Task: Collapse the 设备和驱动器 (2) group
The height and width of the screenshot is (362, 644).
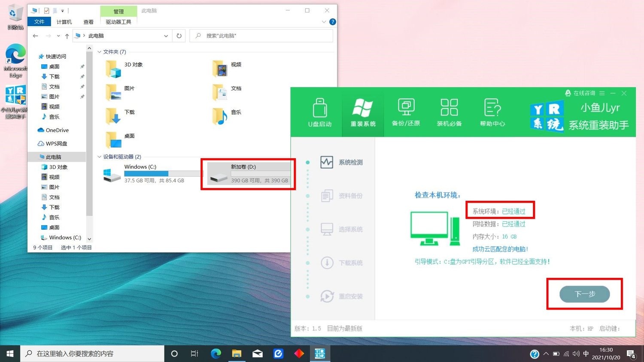Action: point(100,157)
